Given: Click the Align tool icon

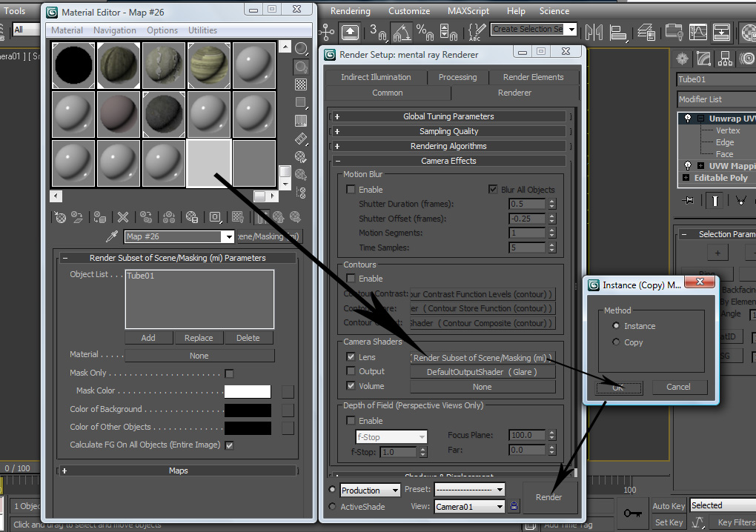Looking at the screenshot, I should coord(618,33).
